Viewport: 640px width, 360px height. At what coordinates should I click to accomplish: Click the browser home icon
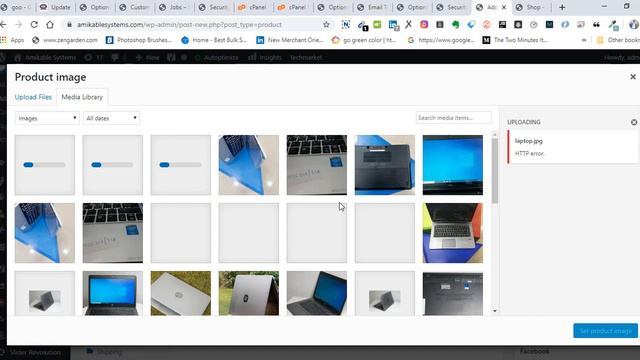(x=50, y=24)
